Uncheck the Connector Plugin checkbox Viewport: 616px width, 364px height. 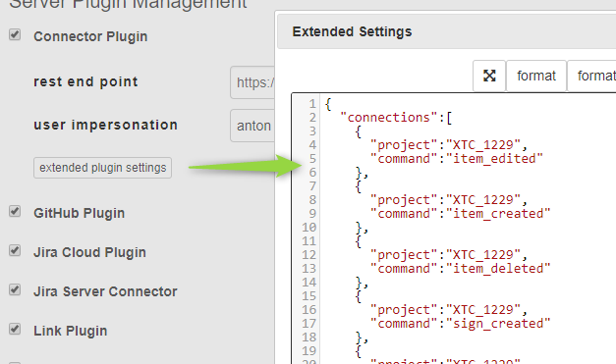click(15, 34)
